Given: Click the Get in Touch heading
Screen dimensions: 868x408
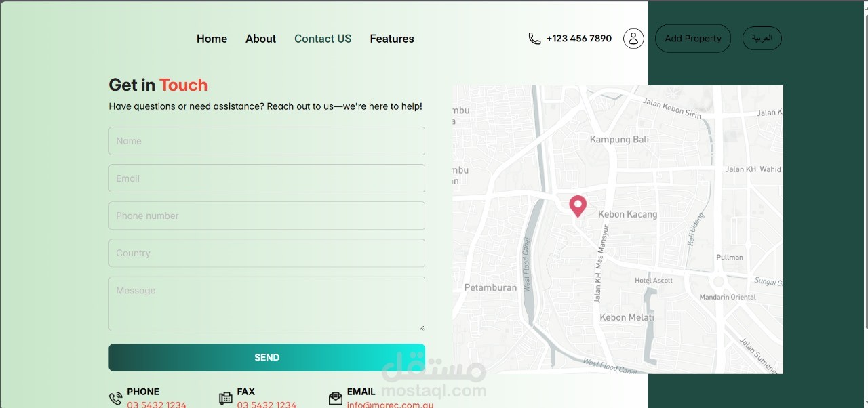Looking at the screenshot, I should [158, 85].
